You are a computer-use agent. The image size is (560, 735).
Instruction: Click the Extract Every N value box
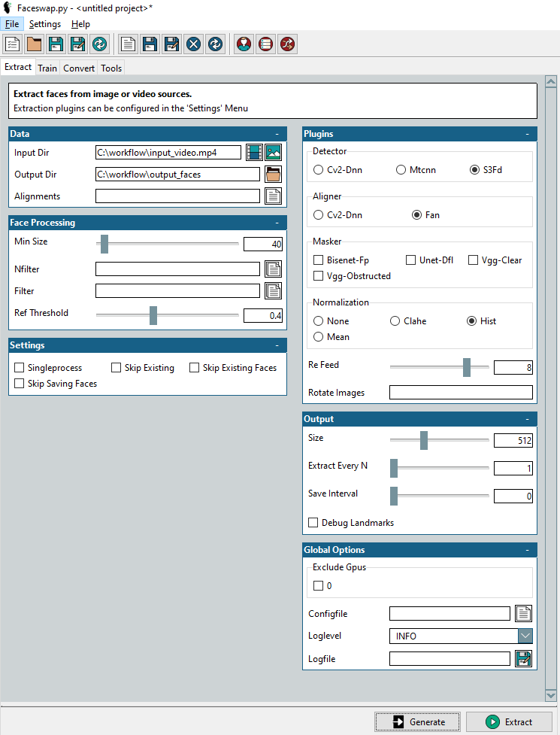[513, 468]
